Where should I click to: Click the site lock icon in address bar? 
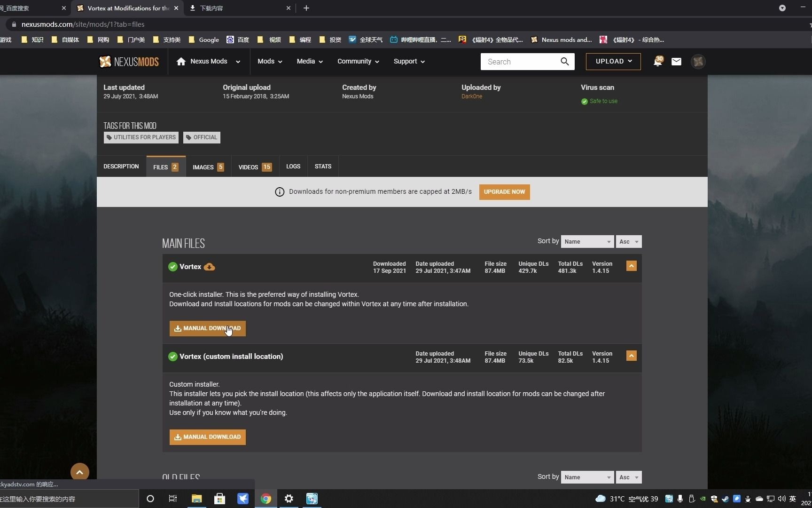click(x=14, y=24)
